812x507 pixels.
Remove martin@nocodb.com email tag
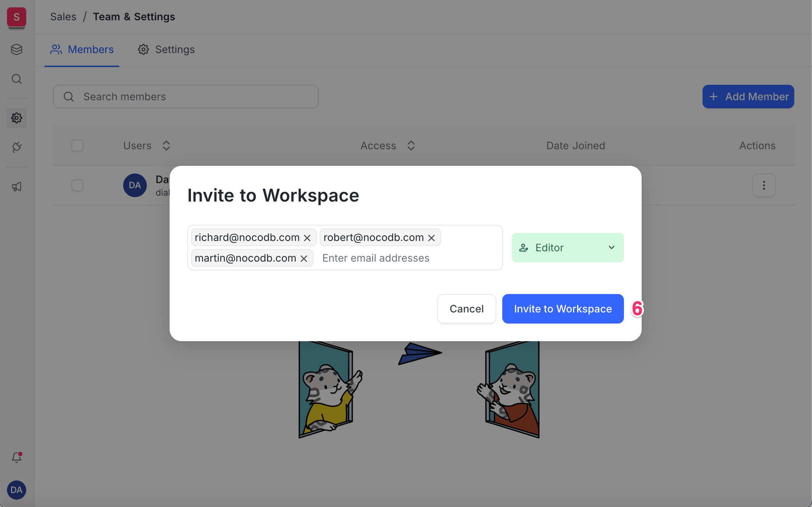304,259
